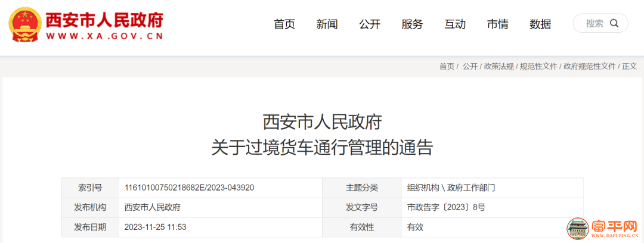The height and width of the screenshot is (243, 644).
Task: Focus the 搜索 search field
Action: (x=600, y=23)
